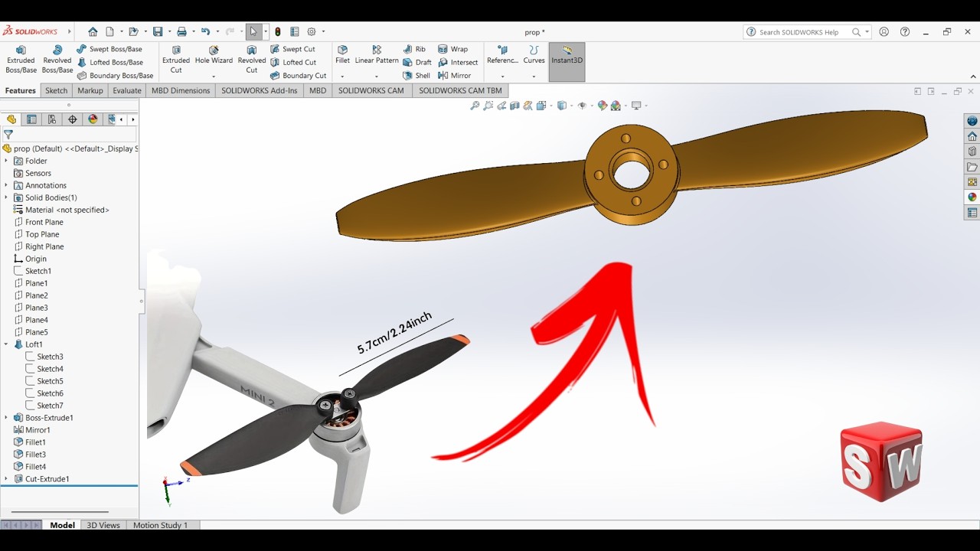
Task: Click the Print icon
Action: (181, 31)
